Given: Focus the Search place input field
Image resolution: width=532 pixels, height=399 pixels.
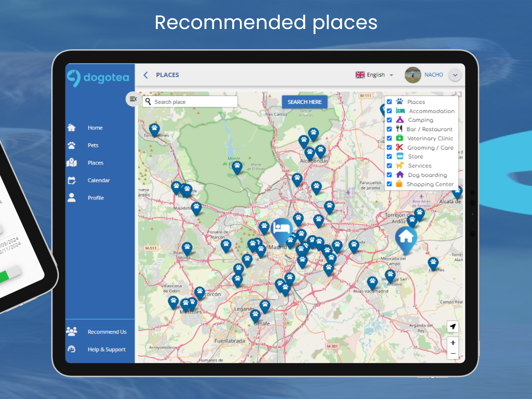Looking at the screenshot, I should [x=190, y=102].
